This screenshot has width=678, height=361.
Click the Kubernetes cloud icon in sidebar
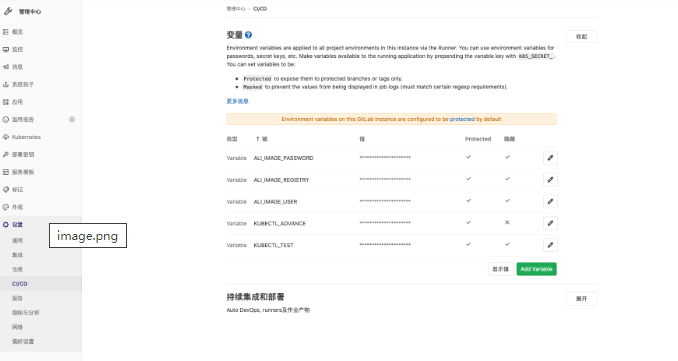[x=6, y=137]
